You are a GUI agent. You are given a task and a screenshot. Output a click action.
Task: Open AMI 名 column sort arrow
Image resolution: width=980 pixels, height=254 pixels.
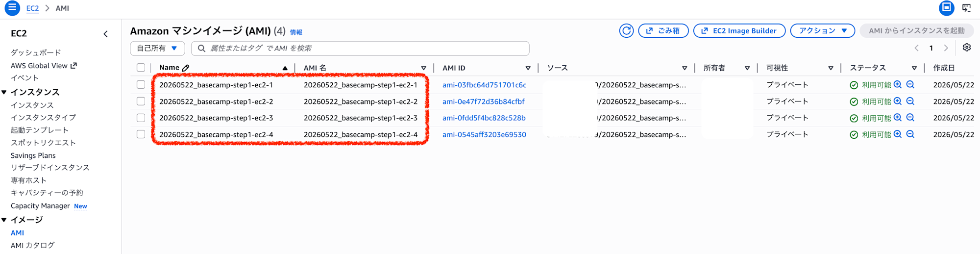[x=423, y=68]
